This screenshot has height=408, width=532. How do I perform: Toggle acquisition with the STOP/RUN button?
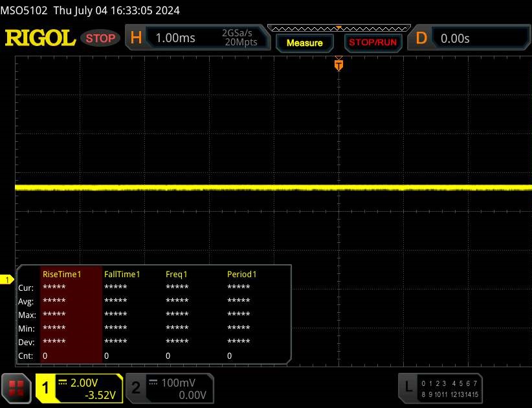tap(373, 43)
